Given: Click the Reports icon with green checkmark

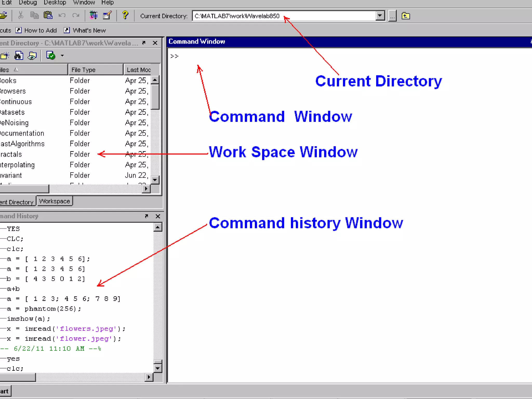Looking at the screenshot, I should (x=51, y=56).
